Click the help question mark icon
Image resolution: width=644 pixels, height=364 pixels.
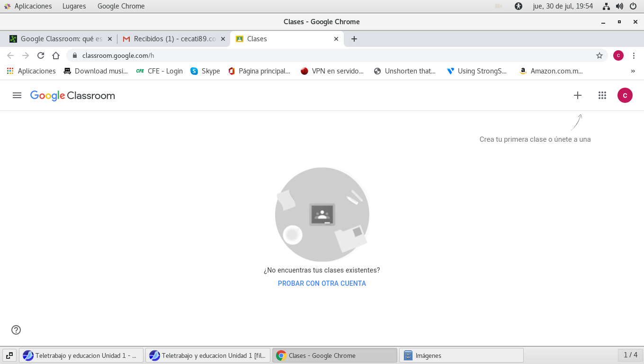click(16, 330)
